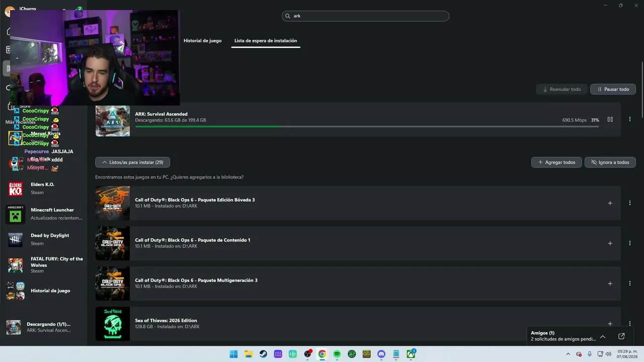Viewport: 644px width, 362px height.
Task: Click Agregar todos button
Action: pyautogui.click(x=556, y=162)
